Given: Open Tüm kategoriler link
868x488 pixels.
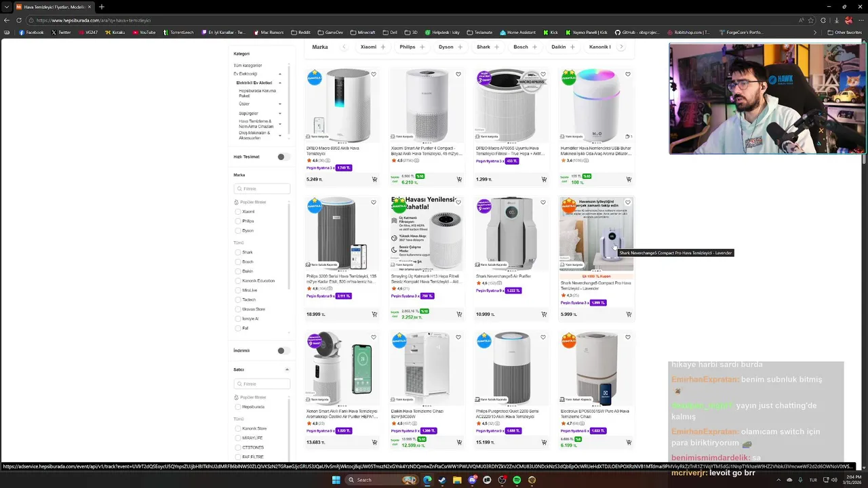Looking at the screenshot, I should point(248,66).
